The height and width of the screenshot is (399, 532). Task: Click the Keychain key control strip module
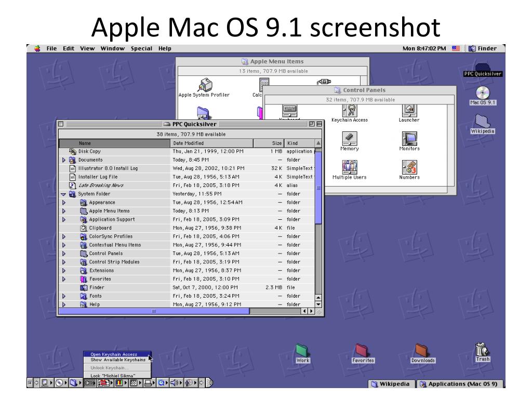(x=89, y=383)
